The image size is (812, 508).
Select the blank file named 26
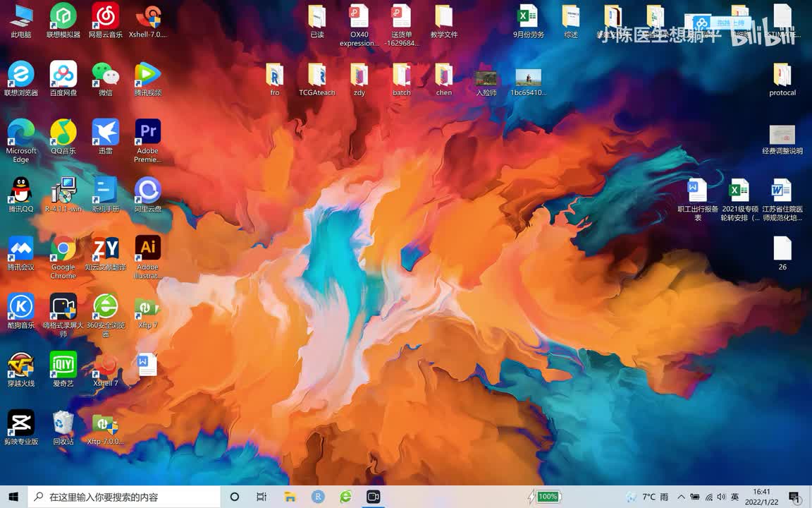[782, 253]
